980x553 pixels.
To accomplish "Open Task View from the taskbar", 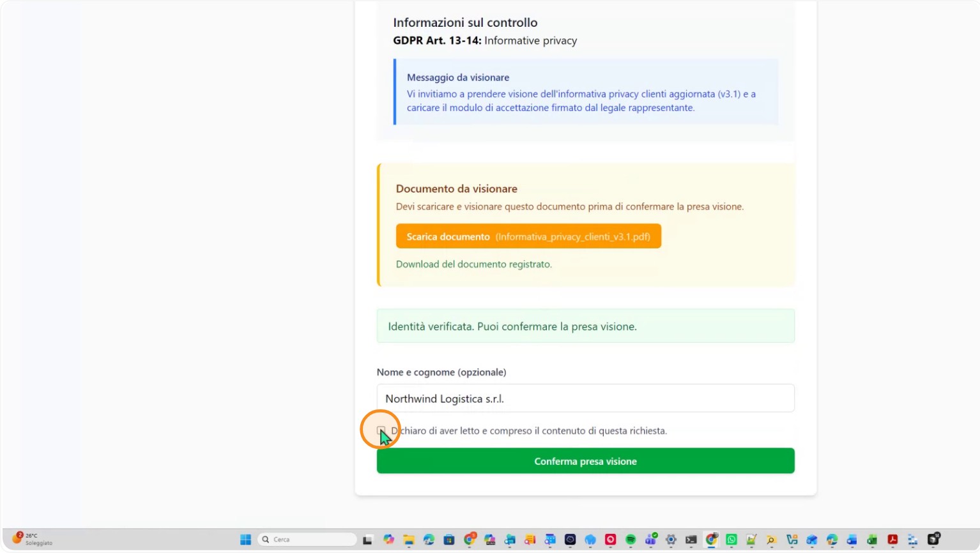I will pyautogui.click(x=367, y=540).
